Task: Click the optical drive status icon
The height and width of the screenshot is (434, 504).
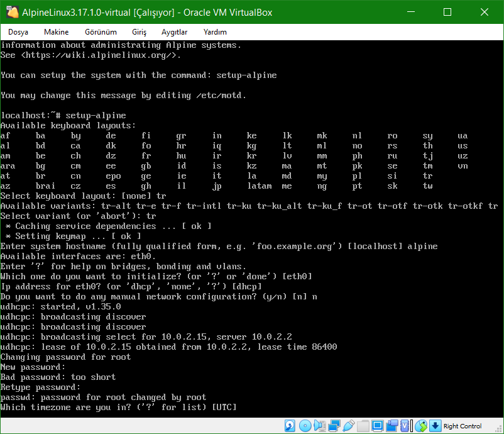Action: [x=305, y=426]
